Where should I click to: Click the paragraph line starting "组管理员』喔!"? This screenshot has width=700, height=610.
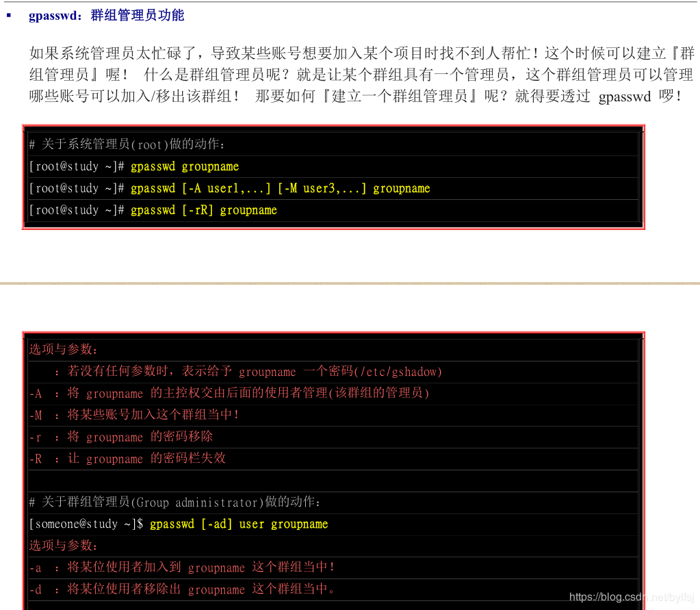(x=361, y=75)
